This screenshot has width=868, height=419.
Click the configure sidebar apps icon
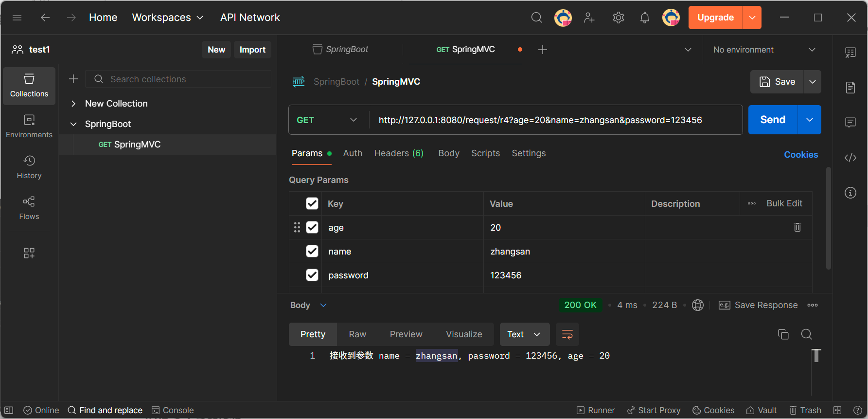[29, 253]
